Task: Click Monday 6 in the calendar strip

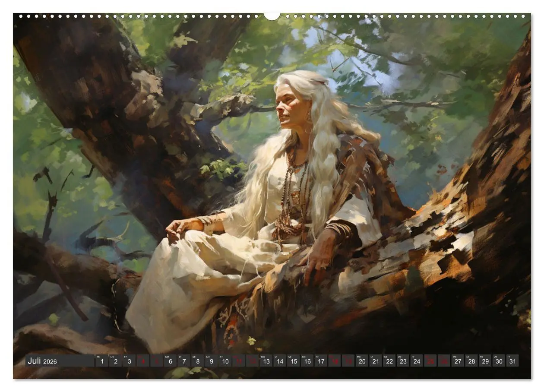Action: 170,361
